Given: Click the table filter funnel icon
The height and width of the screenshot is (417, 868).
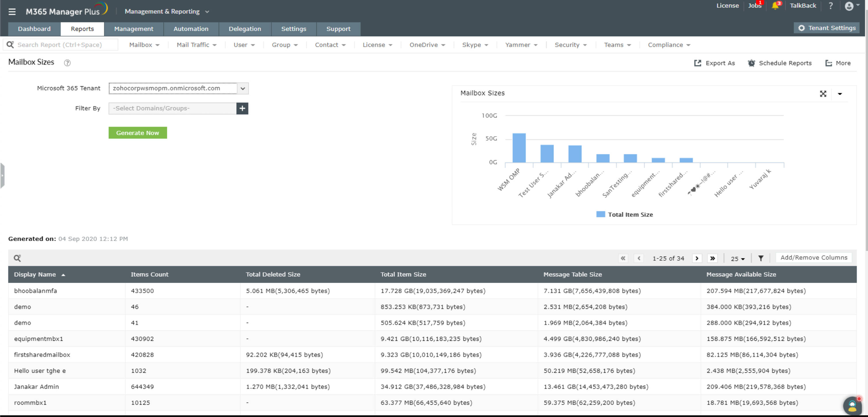Looking at the screenshot, I should point(761,258).
